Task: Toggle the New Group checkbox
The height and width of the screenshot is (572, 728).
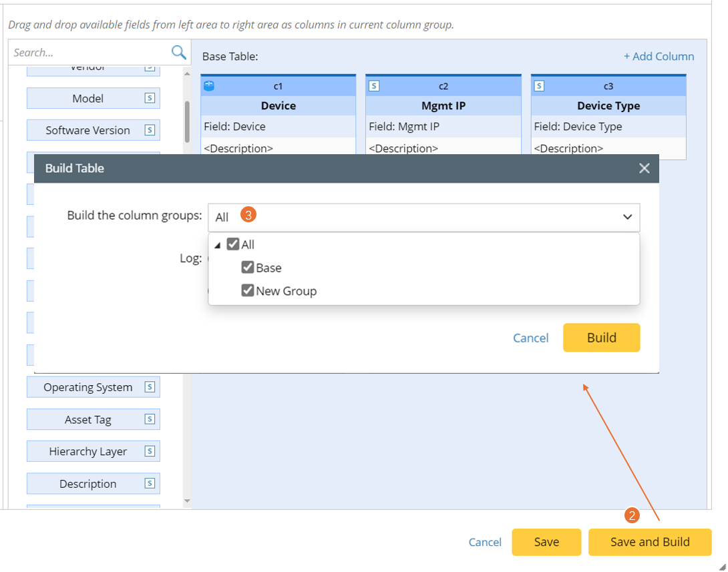Action: pos(248,290)
